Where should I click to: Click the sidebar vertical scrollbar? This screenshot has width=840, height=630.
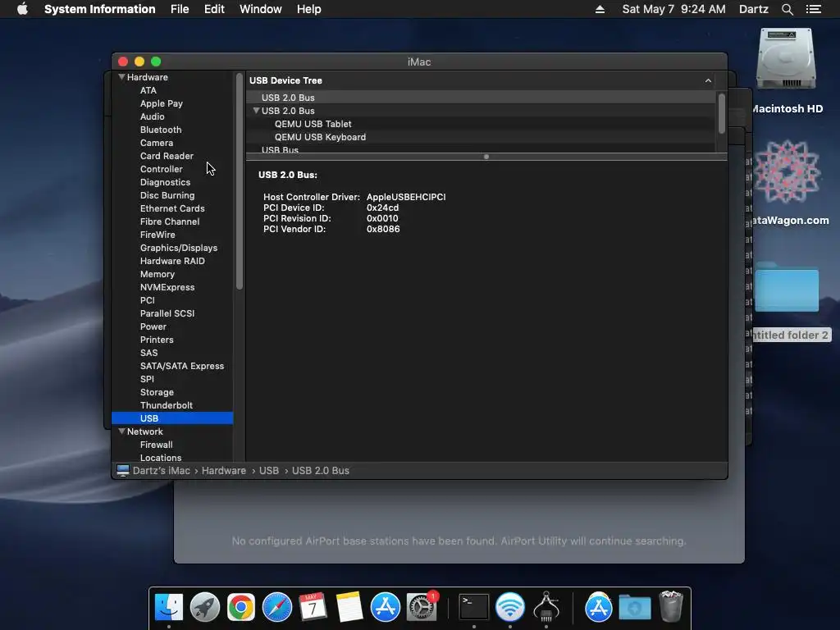(240, 182)
